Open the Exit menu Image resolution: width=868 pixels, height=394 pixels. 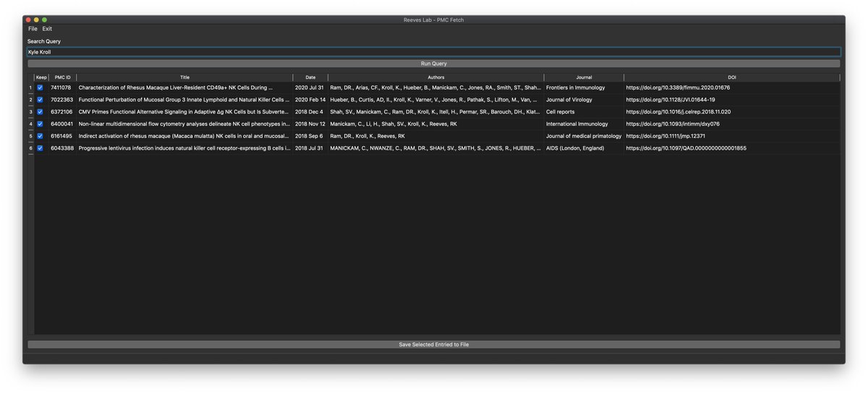pos(47,29)
